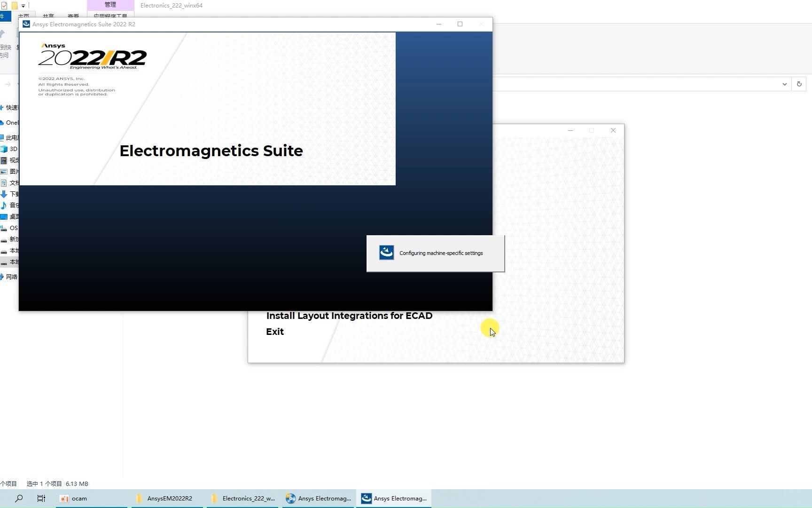
Task: Open Task View from the taskbar
Action: pos(41,499)
